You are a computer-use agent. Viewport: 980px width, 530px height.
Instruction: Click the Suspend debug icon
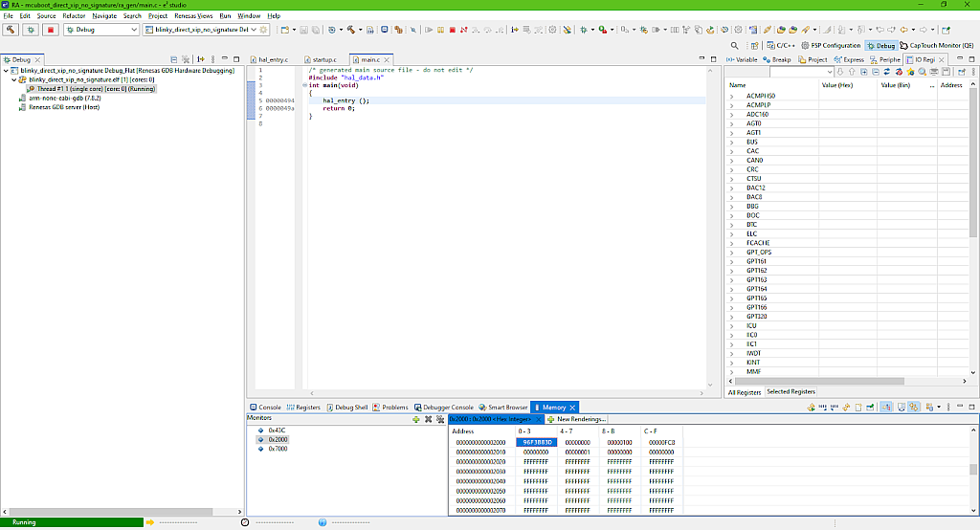pos(441,30)
